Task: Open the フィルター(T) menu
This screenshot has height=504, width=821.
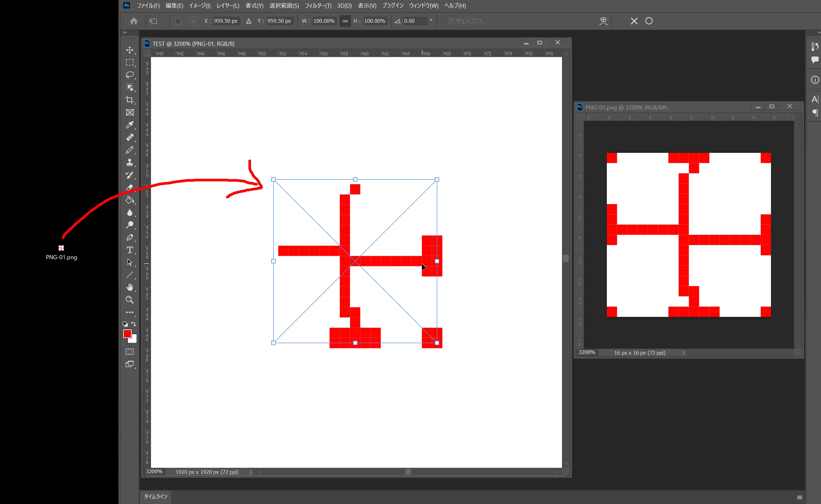Action: click(x=318, y=6)
